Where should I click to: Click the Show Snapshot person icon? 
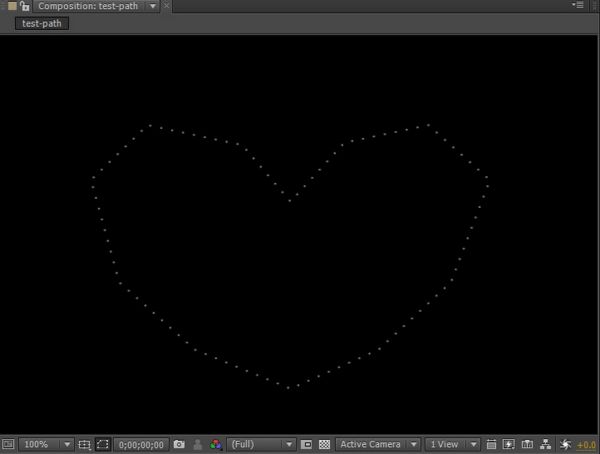coord(197,444)
